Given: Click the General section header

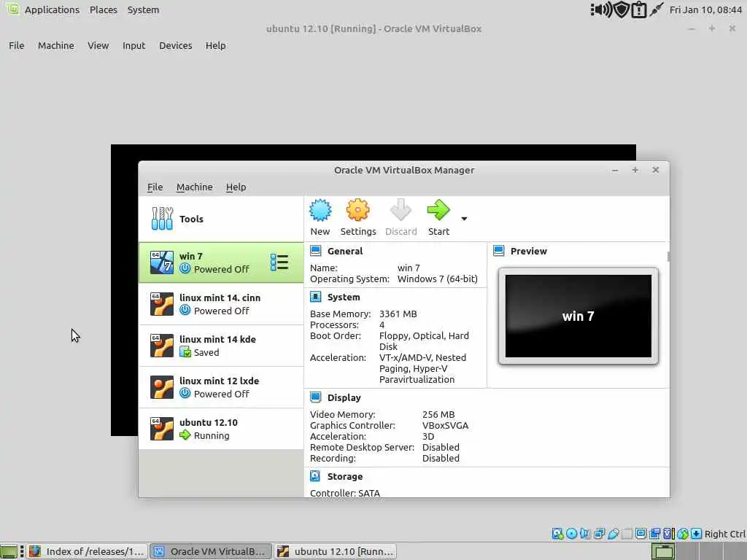Looking at the screenshot, I should [x=345, y=252].
